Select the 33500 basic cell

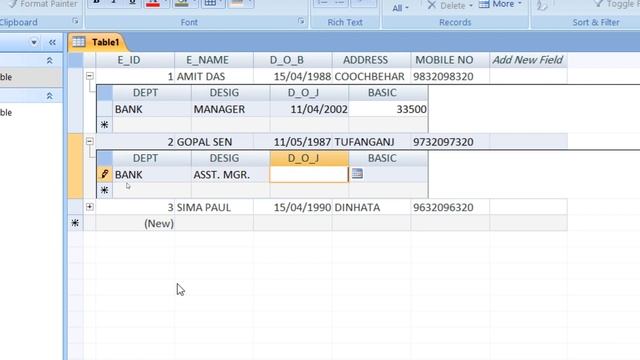click(388, 109)
